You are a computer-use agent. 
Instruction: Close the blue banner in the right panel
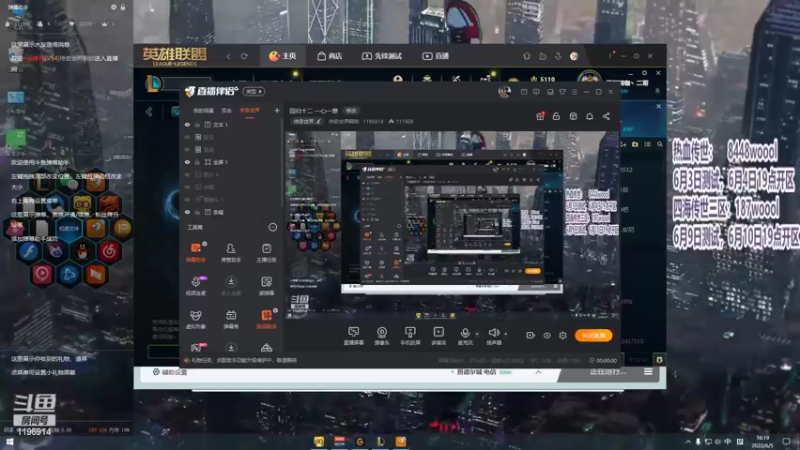pyautogui.click(x=658, y=106)
